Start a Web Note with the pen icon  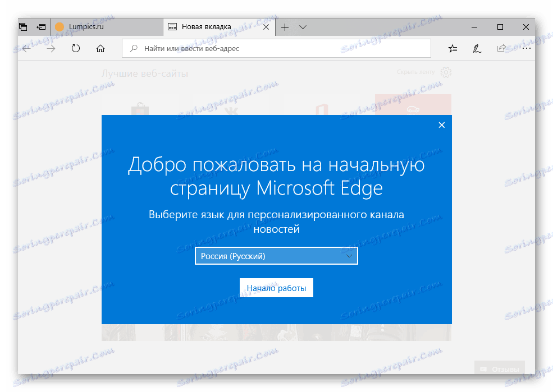(477, 48)
